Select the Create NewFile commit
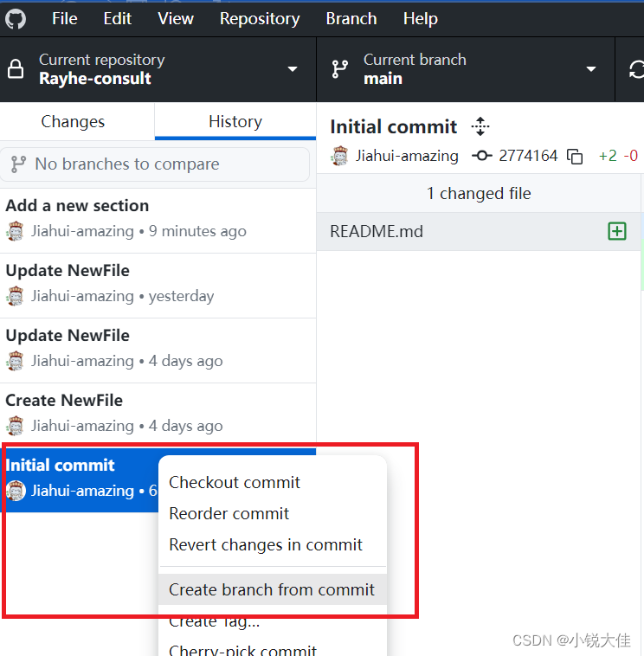The height and width of the screenshot is (656, 644). coord(158,414)
